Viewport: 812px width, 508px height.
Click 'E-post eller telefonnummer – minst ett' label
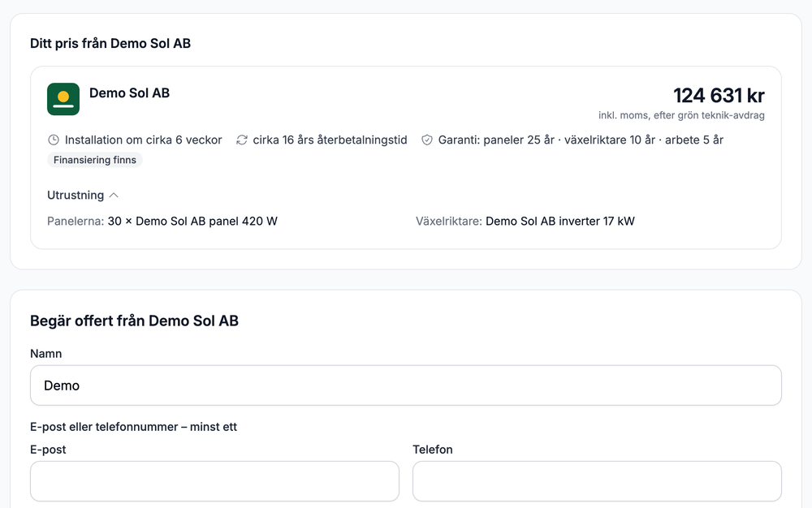[134, 427]
